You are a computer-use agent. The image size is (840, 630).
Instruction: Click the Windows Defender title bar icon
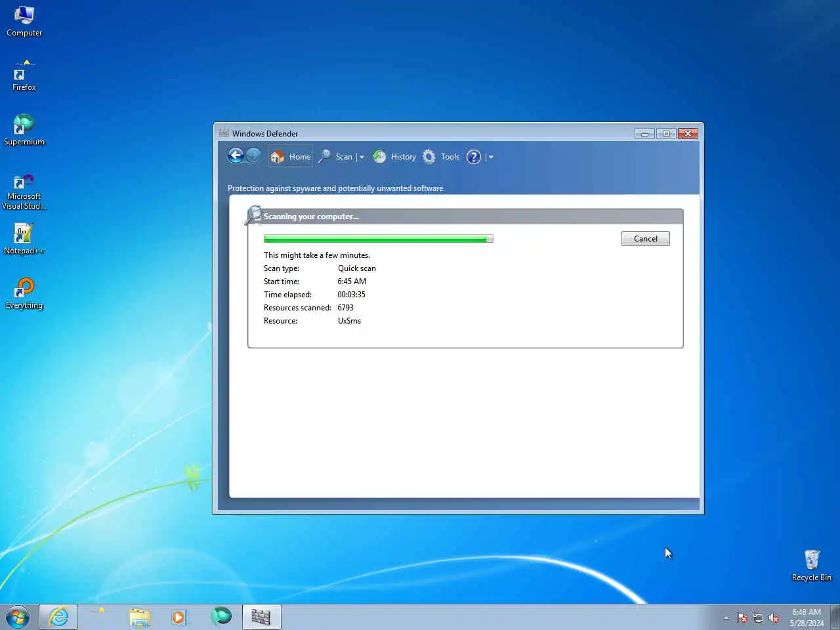click(224, 133)
